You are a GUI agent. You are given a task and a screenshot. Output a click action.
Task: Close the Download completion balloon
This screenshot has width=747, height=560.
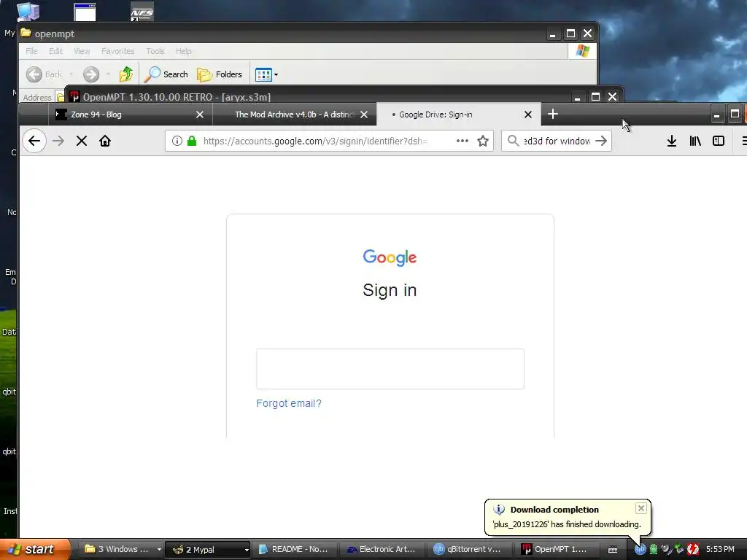point(641,508)
